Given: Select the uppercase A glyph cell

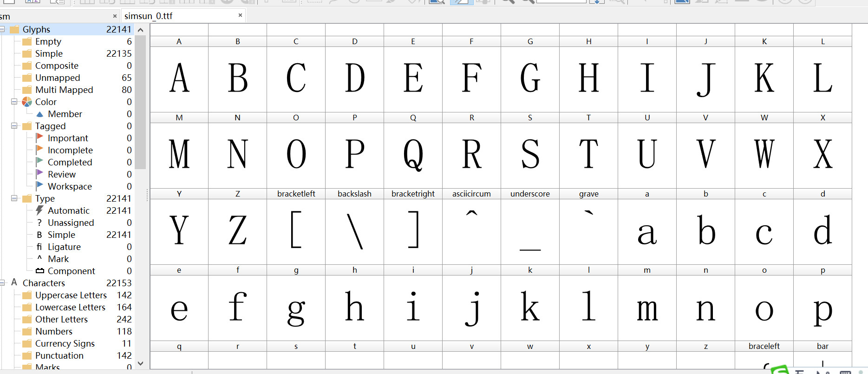Looking at the screenshot, I should click(179, 74).
